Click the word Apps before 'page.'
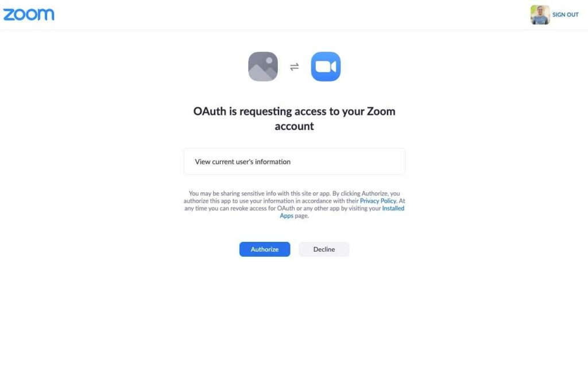This screenshot has width=588, height=382. (x=287, y=216)
